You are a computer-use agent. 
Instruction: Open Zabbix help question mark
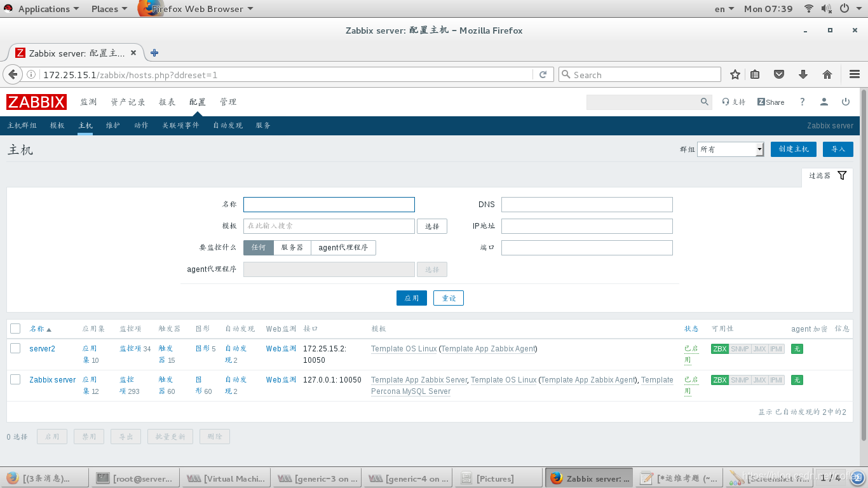803,102
